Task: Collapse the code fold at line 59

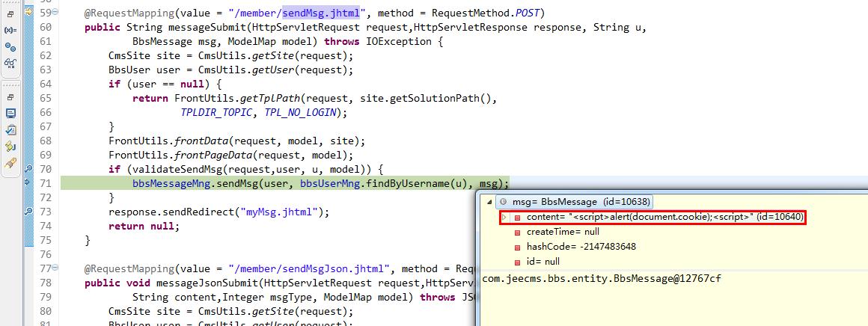Action: [x=56, y=13]
